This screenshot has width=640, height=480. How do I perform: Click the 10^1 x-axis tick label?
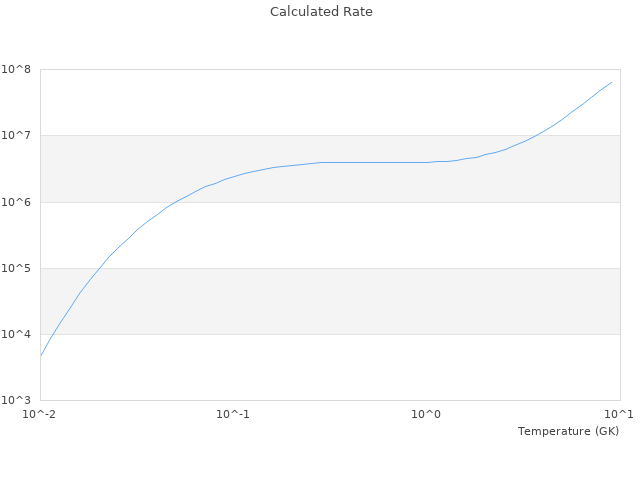tap(619, 413)
